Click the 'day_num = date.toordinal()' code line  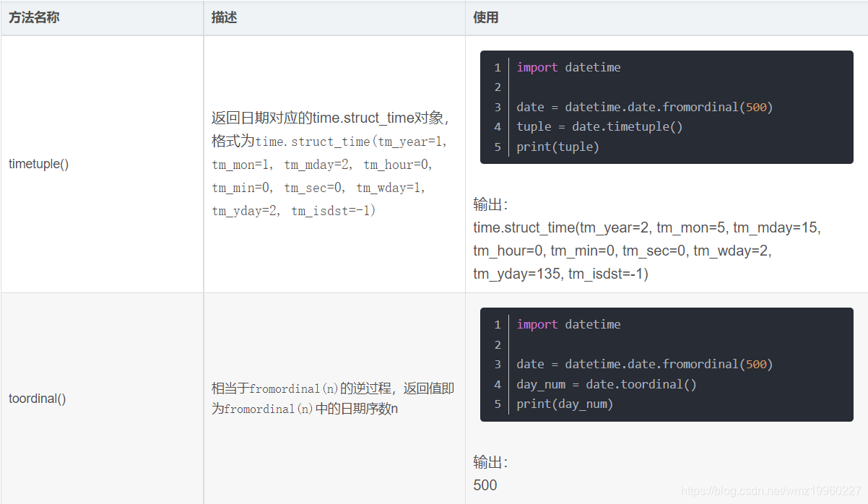(607, 384)
